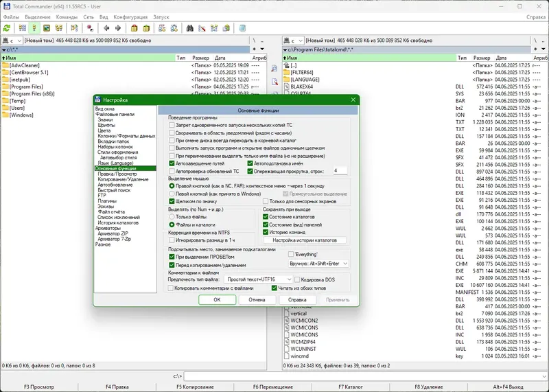
Task: Open the 'Команды' menu
Action: pos(67,15)
